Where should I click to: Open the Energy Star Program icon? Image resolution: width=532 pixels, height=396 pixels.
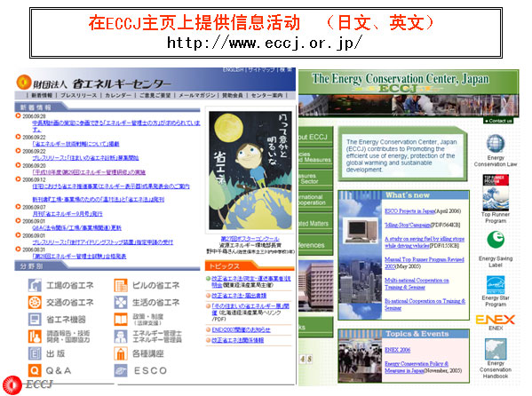tap(496, 285)
